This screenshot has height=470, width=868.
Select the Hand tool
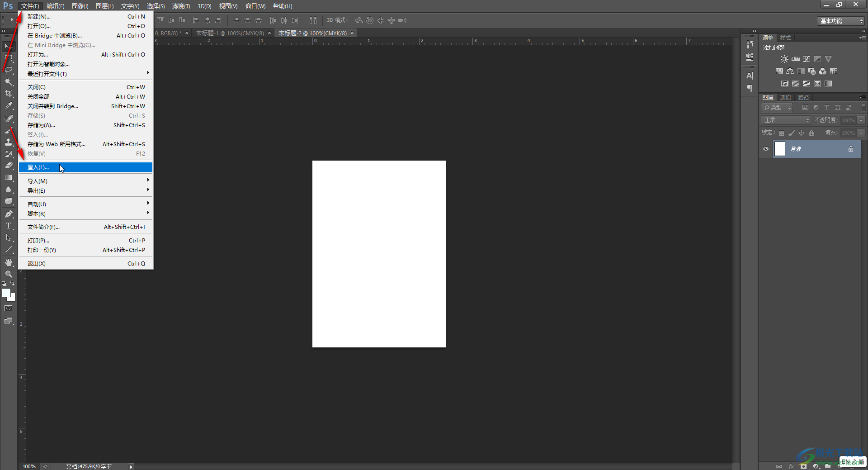click(x=9, y=262)
